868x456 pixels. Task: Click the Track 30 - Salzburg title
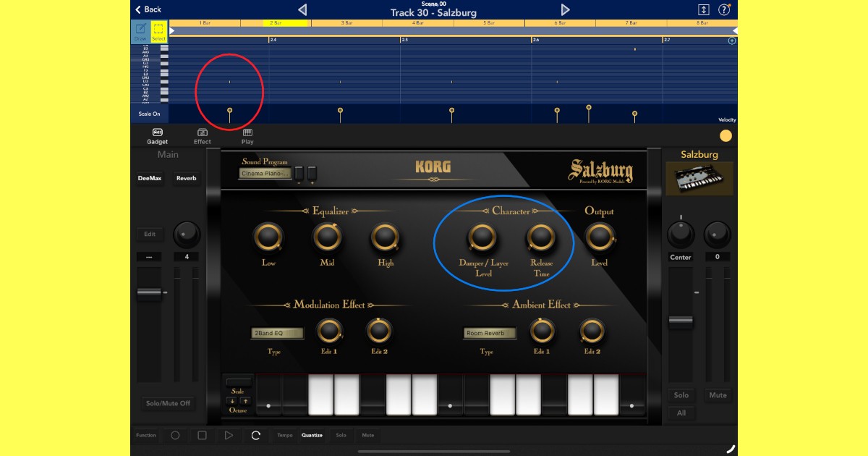click(434, 13)
